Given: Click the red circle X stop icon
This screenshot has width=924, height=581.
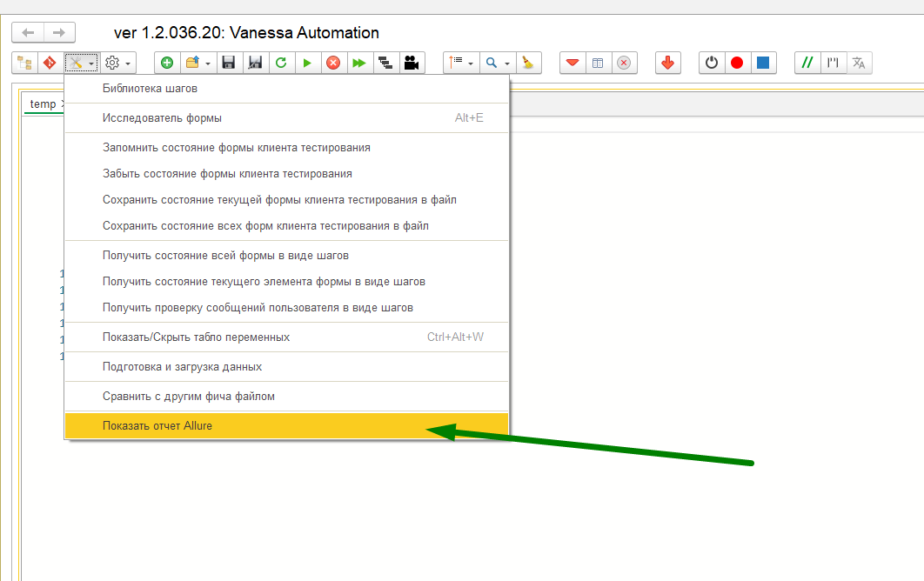Looking at the screenshot, I should point(333,63).
